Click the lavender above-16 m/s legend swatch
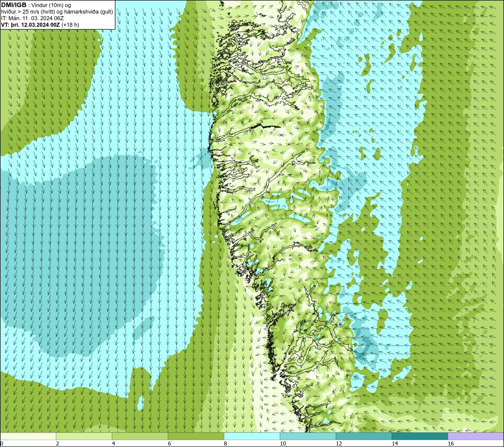Image resolution: width=504 pixels, height=447 pixels. [x=476, y=436]
